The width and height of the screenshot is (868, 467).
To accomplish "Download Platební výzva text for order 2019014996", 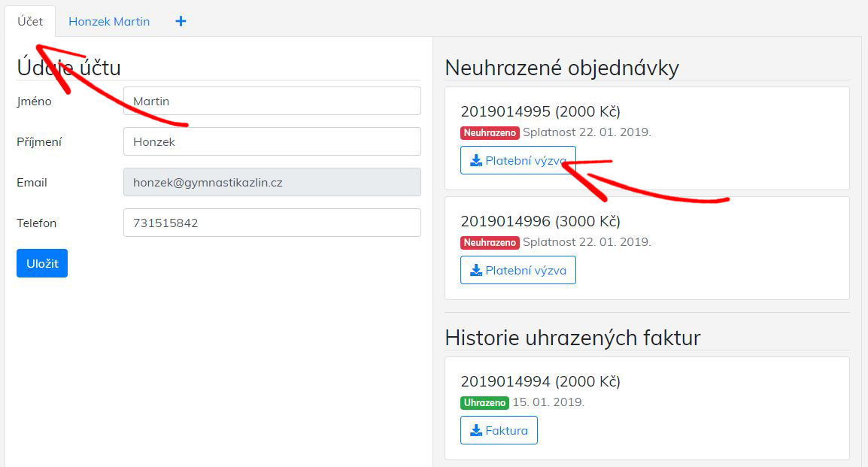I will [x=526, y=271].
